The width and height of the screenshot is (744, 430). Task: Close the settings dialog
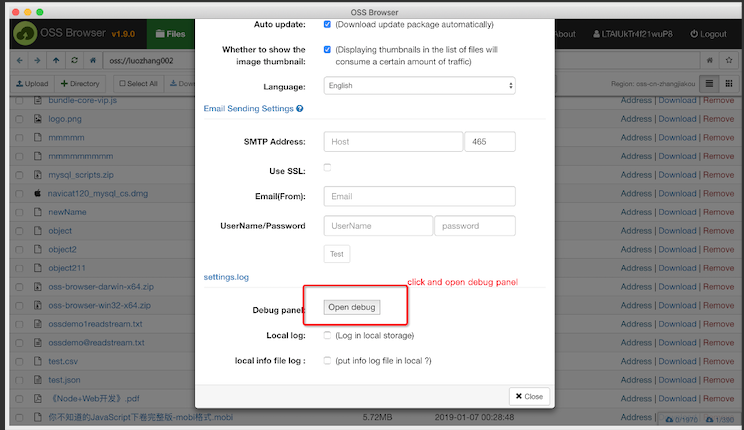click(x=530, y=396)
